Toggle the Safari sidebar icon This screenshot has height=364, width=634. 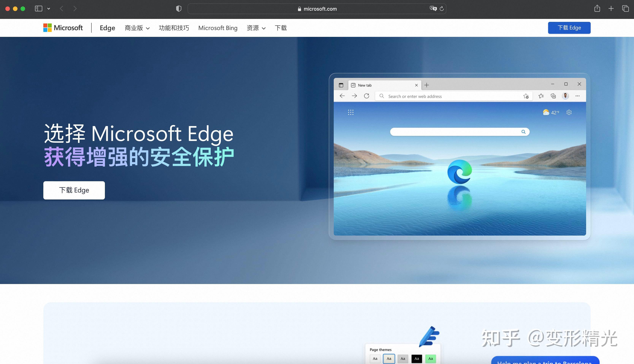[38, 9]
